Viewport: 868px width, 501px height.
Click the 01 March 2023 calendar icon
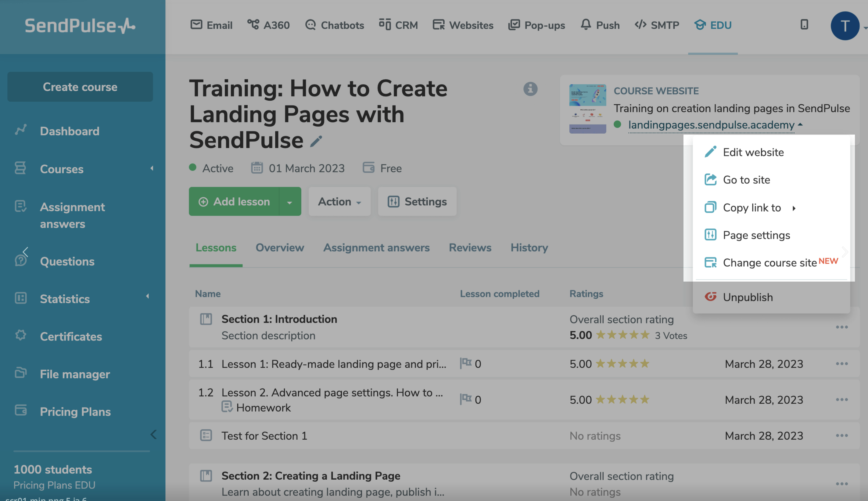257,168
